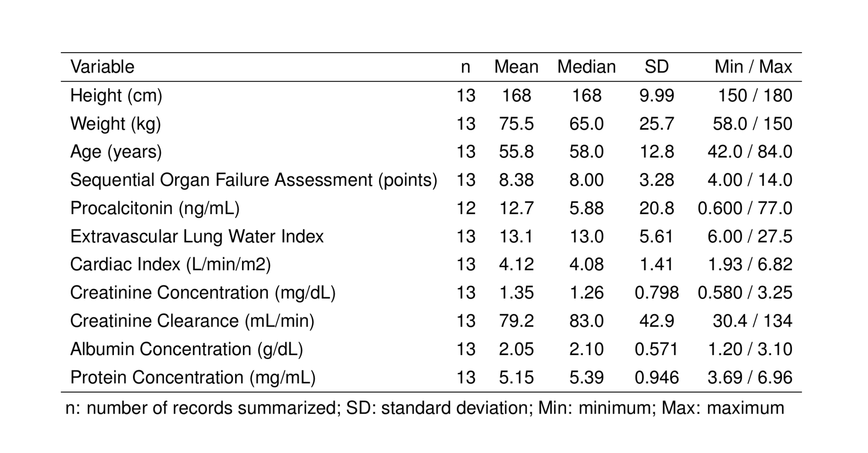
Task: Select Creatinine Concentration (mg/dL) row label
Action: point(203,293)
